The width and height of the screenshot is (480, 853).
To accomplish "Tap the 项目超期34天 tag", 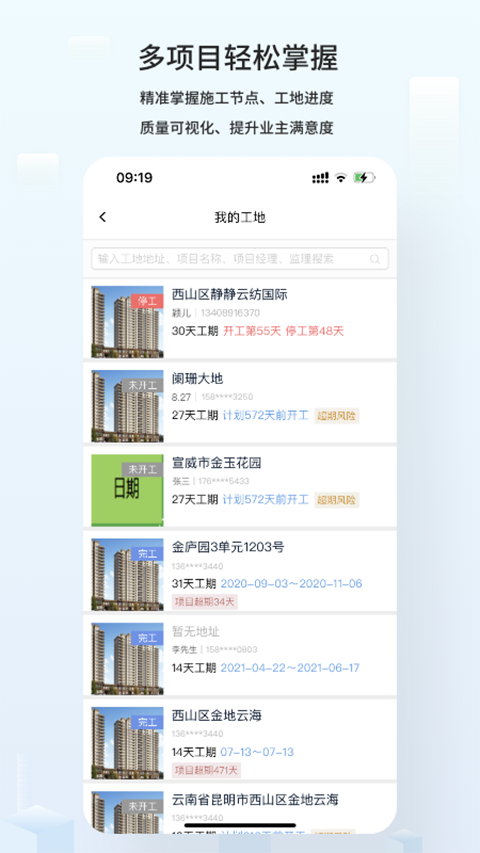I will tap(205, 602).
